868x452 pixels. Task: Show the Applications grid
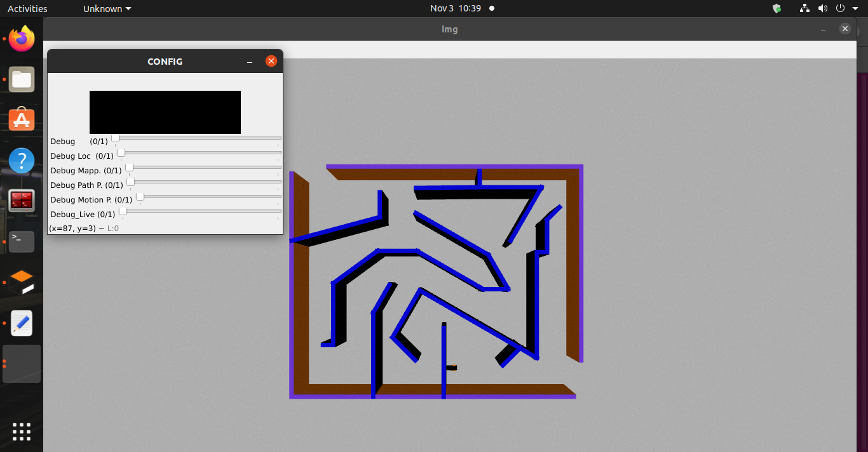click(21, 432)
